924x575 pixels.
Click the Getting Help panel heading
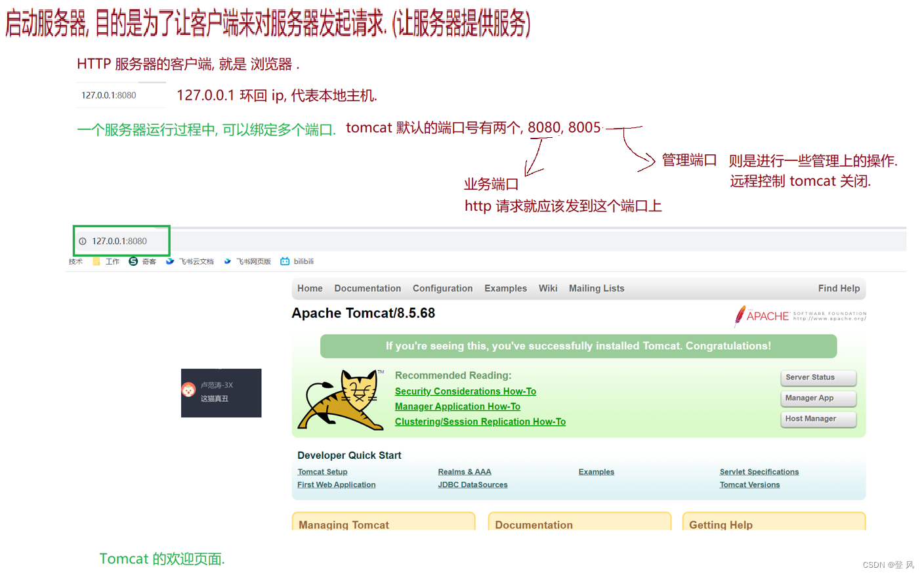pyautogui.click(x=721, y=524)
